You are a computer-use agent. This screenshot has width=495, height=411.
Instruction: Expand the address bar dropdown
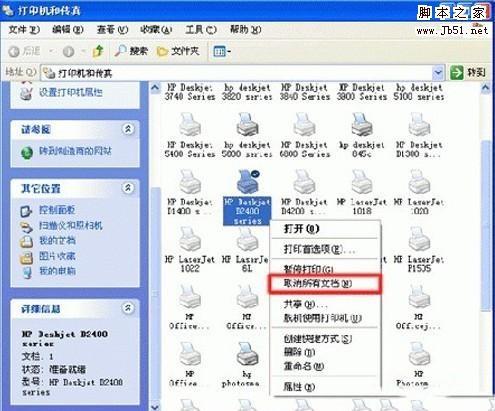(x=438, y=72)
